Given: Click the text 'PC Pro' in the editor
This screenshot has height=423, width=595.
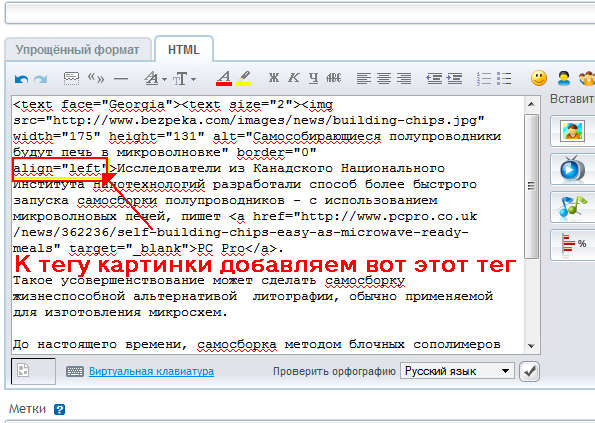Looking at the screenshot, I should coord(221,248).
